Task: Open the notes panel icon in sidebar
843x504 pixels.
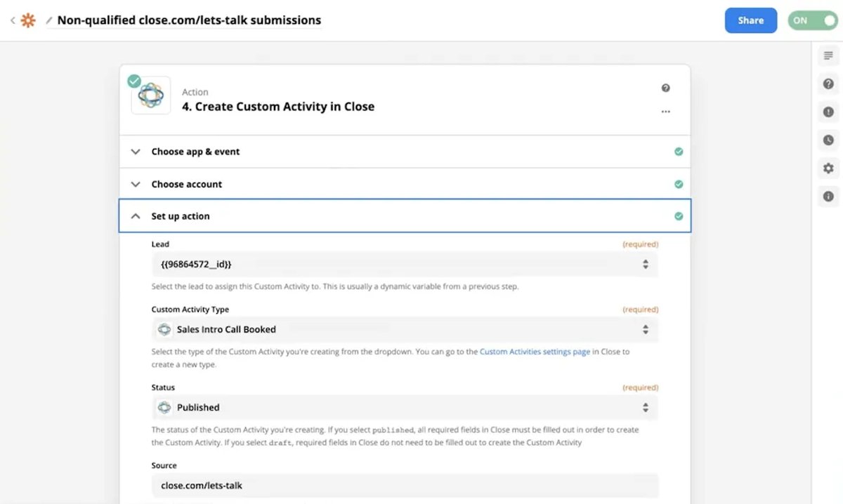Action: coord(828,55)
